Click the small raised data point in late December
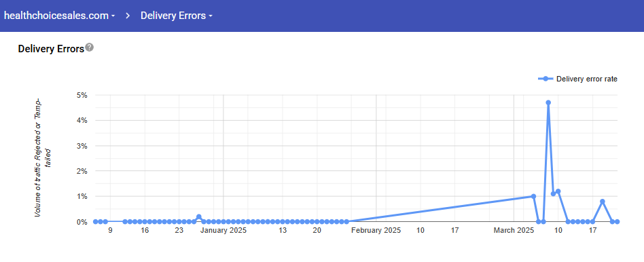644x262 pixels. pos(199,217)
